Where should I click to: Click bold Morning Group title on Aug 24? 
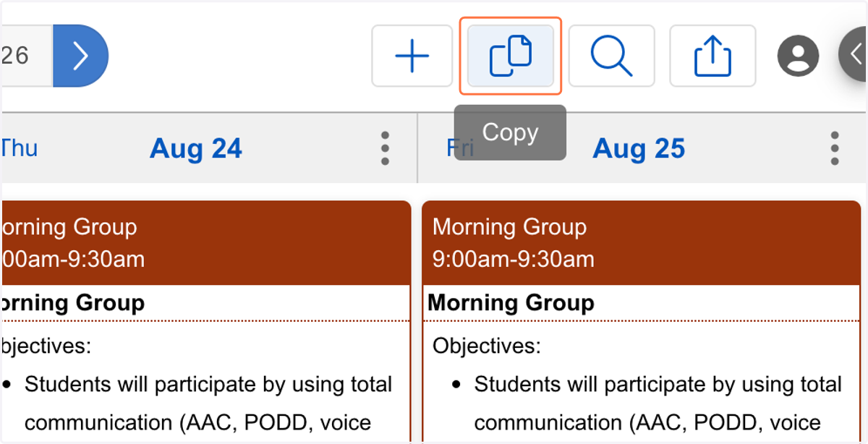pos(72,303)
